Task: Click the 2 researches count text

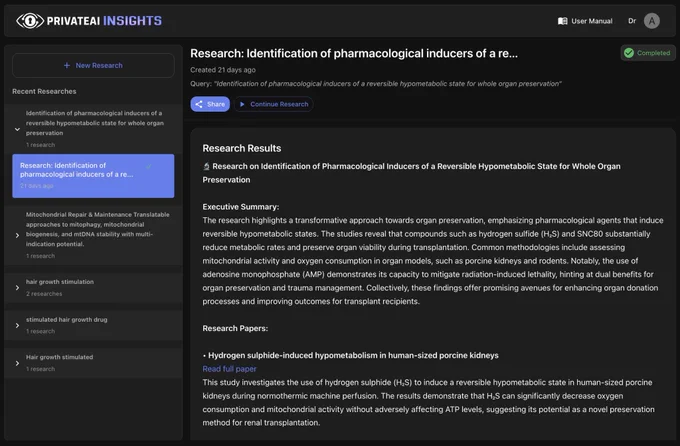Action: coord(44,294)
